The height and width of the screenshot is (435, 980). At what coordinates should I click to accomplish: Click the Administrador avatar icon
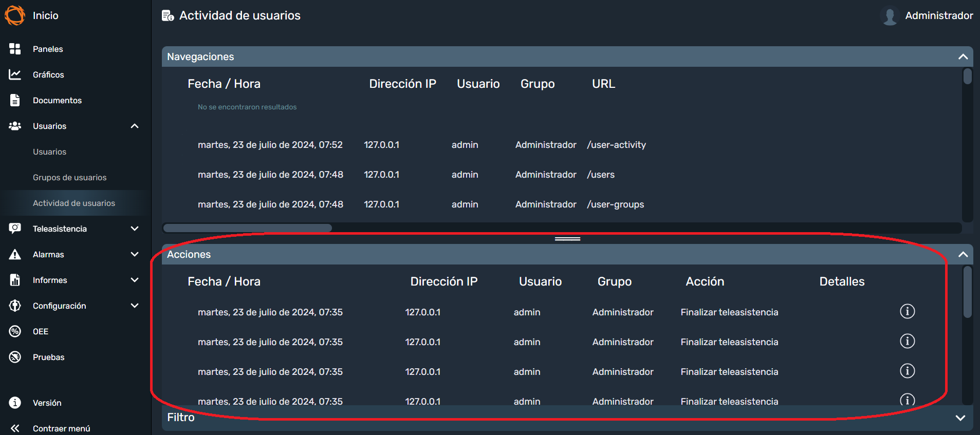pos(890,15)
